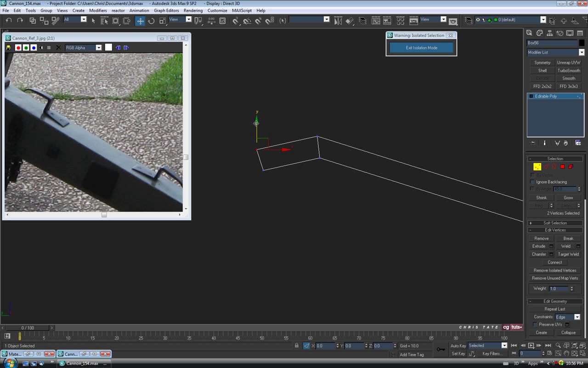Activate the Select and Scale tool
588x368 pixels.
tap(162, 20)
